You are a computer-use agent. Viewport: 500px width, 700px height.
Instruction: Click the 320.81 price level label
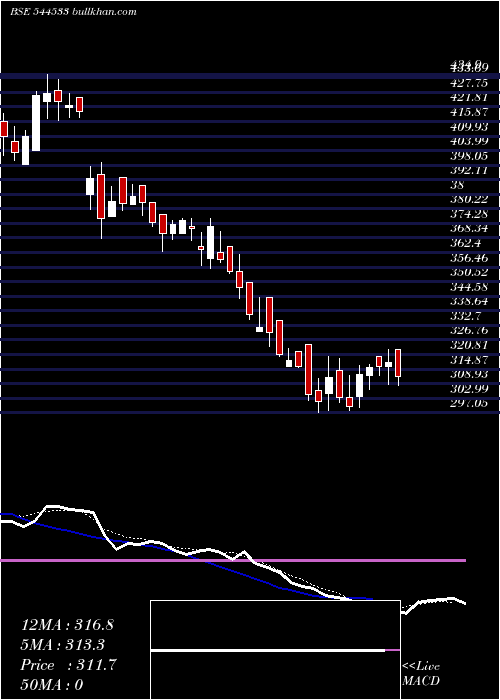tap(470, 345)
